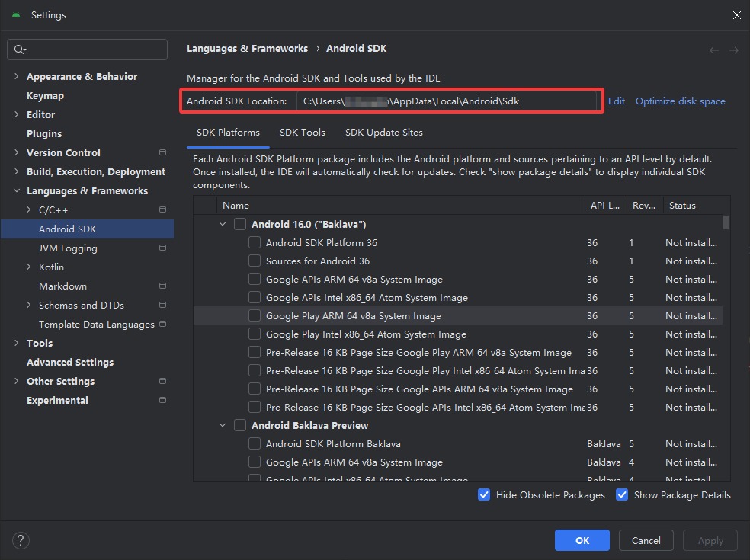This screenshot has height=560, width=750.
Task: Click the help question mark icon
Action: (21, 540)
